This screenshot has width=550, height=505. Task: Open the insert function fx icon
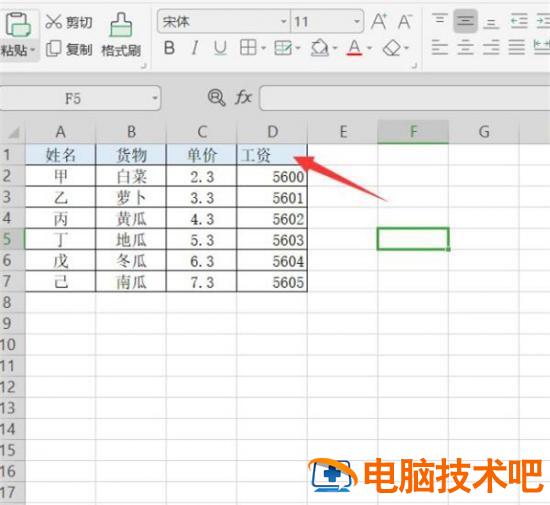(x=243, y=97)
